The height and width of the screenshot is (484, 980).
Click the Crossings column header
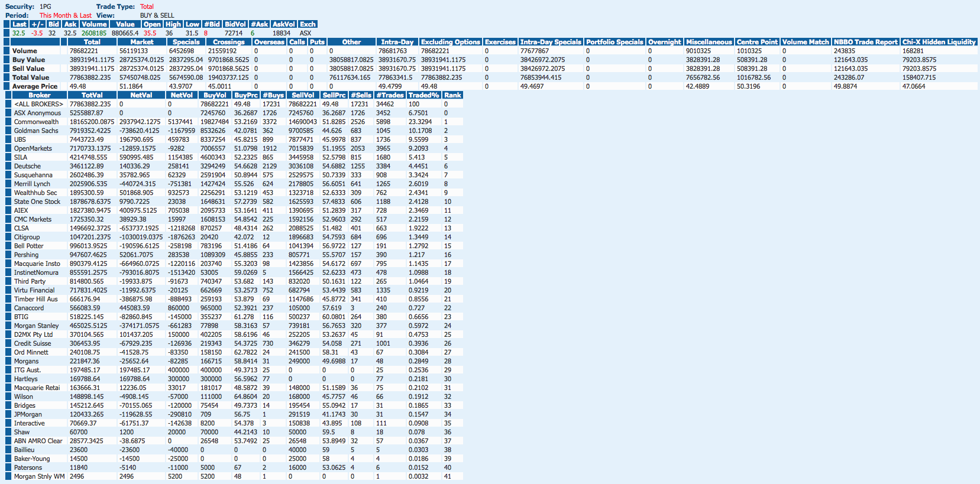pos(229,42)
